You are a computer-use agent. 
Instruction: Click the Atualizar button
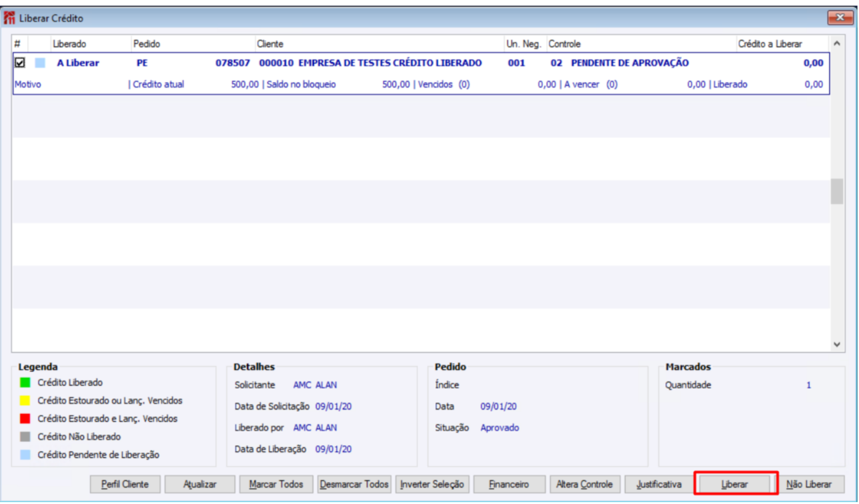coord(200,485)
